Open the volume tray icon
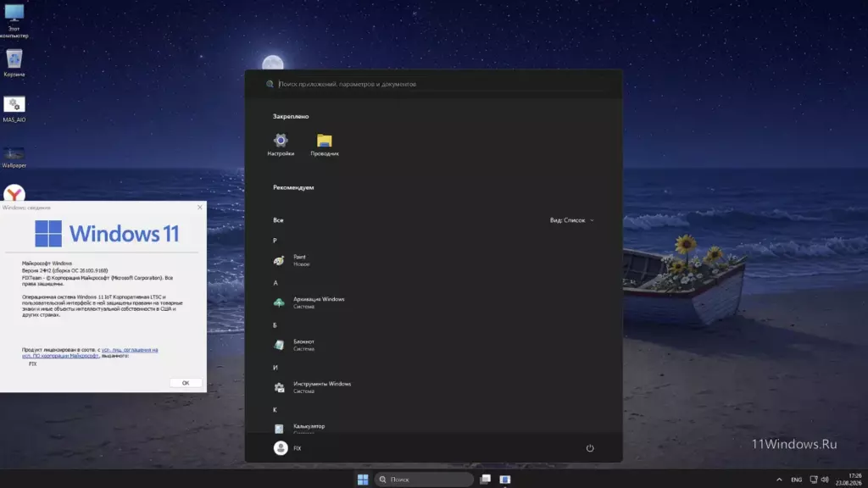The width and height of the screenshot is (868, 488). tap(825, 480)
